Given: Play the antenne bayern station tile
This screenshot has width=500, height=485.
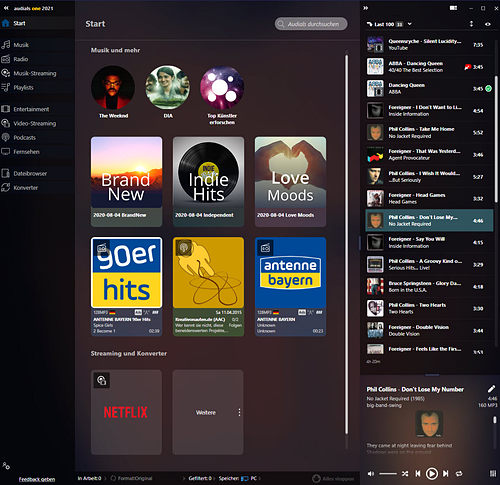Looking at the screenshot, I should click(x=290, y=286).
